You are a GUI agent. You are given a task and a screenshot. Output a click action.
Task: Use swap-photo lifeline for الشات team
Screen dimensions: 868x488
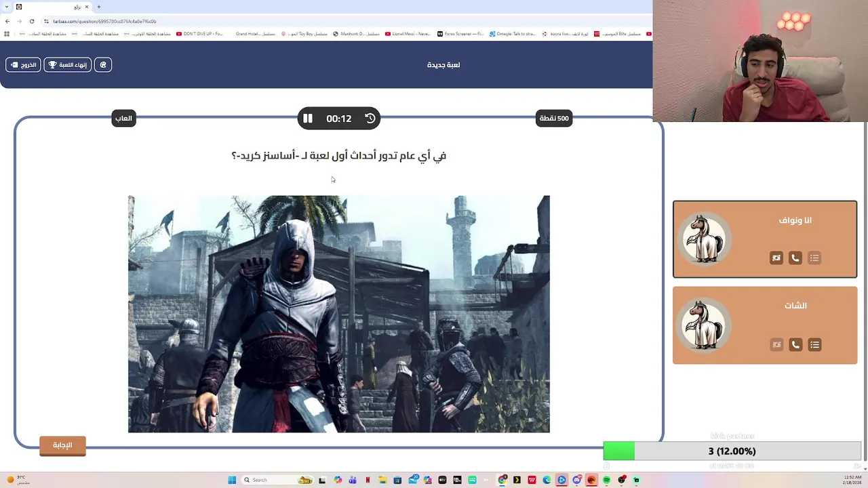coord(776,345)
